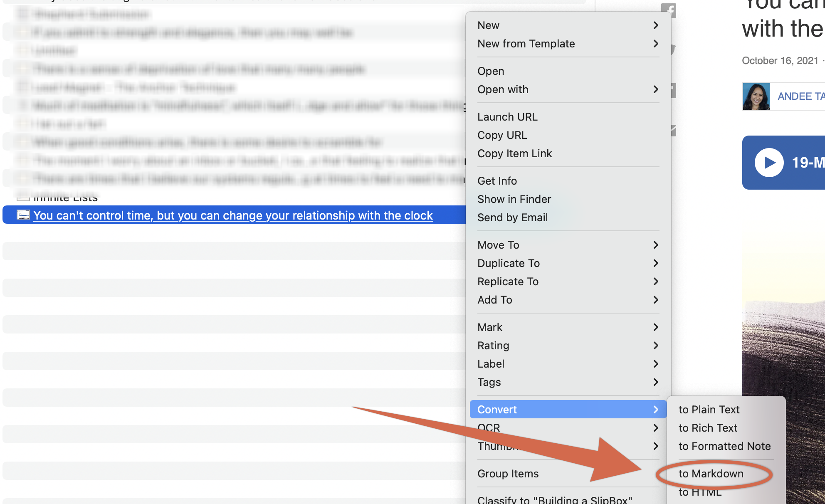
Task: Choose "to Markdown" in the Convert submenu
Action: [x=711, y=473]
